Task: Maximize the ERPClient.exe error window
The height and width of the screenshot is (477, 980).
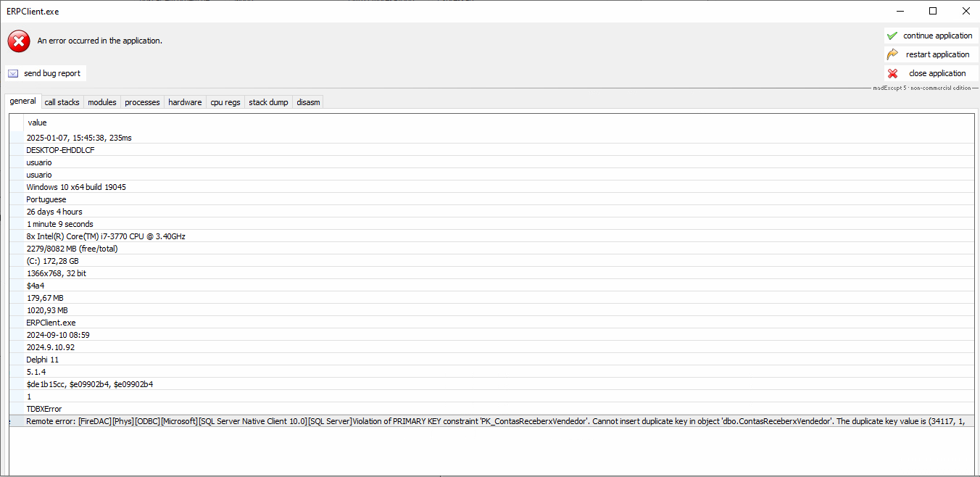Action: tap(933, 11)
